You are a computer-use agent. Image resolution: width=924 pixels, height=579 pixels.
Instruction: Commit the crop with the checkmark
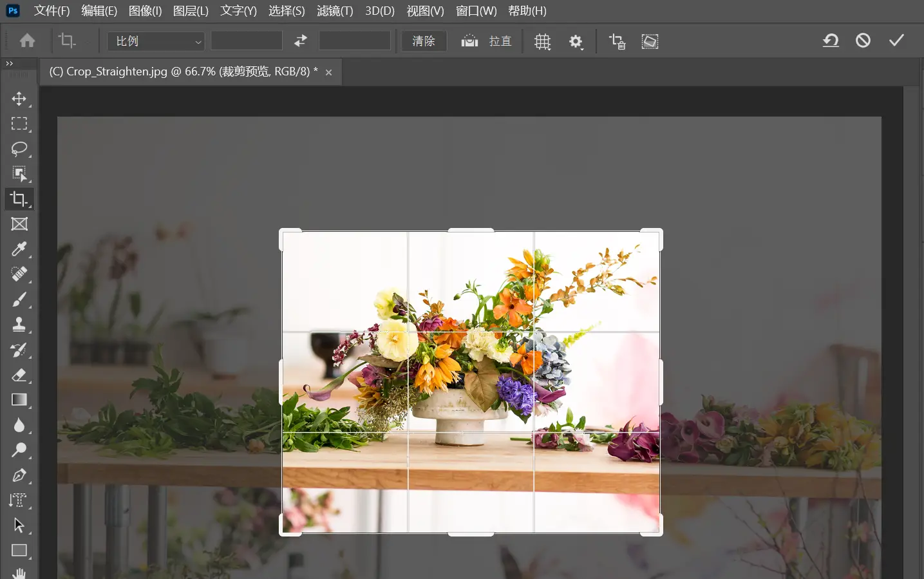[896, 41]
